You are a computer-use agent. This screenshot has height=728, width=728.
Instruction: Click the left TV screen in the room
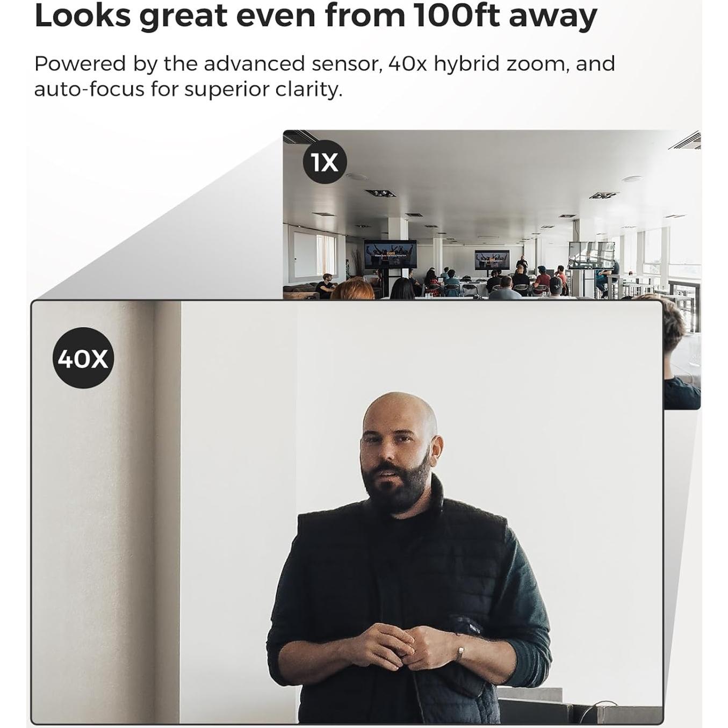point(390,254)
